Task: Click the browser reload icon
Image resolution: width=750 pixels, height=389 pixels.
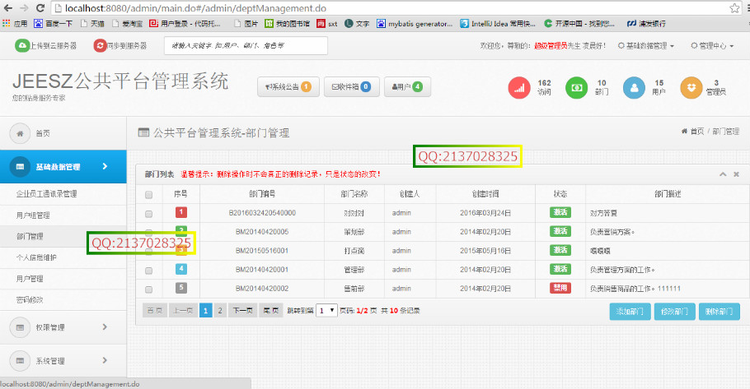Action: pos(40,8)
